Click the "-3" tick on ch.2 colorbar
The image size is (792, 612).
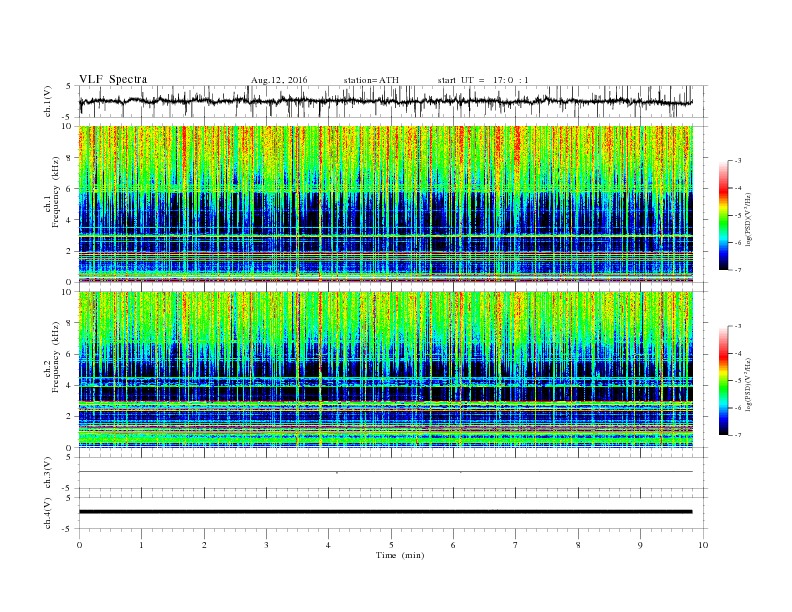tap(738, 326)
